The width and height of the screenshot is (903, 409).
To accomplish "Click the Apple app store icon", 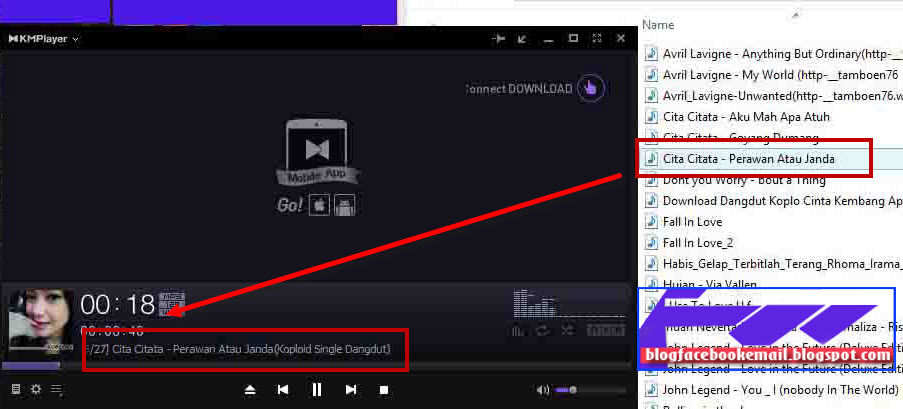I will pyautogui.click(x=320, y=204).
